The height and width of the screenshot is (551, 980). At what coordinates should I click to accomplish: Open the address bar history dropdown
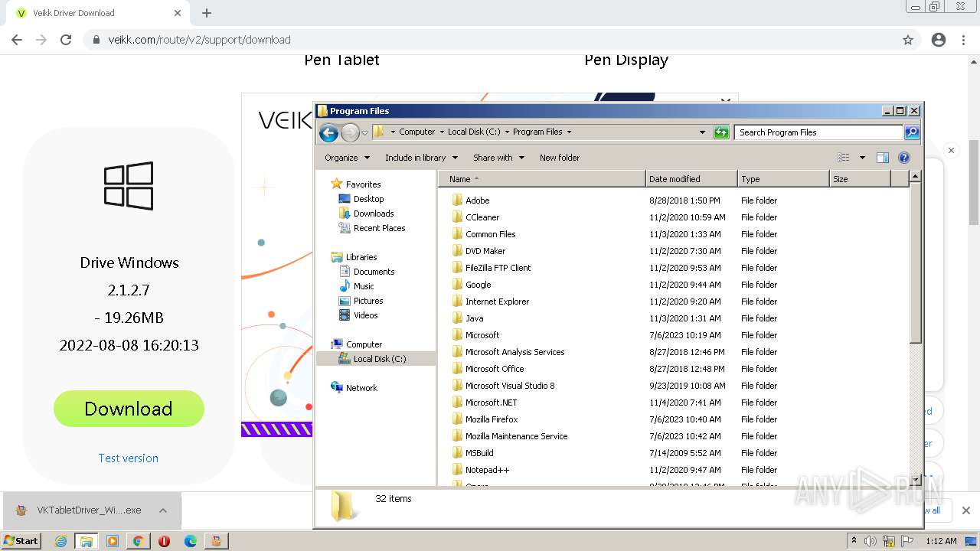702,132
